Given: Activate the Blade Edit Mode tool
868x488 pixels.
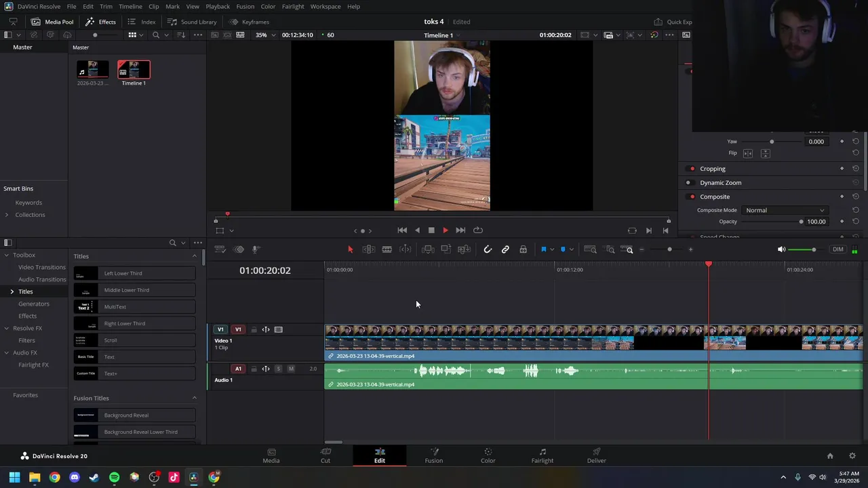Looking at the screenshot, I should point(387,249).
